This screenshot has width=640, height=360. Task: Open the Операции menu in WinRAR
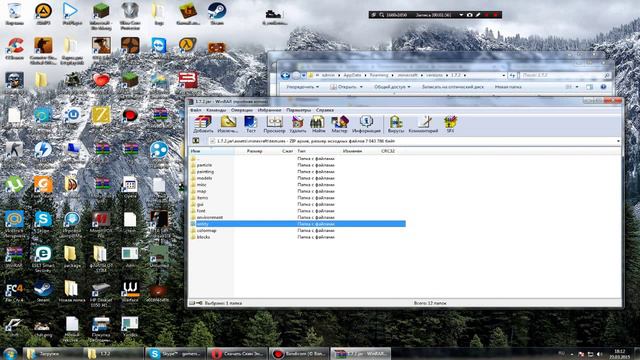coord(242,110)
